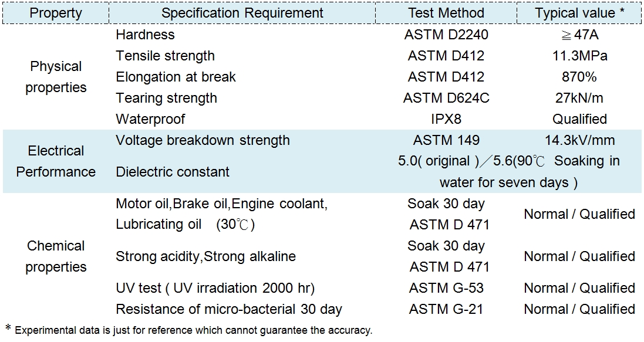Click the ASTM D624C test method

coord(446,98)
